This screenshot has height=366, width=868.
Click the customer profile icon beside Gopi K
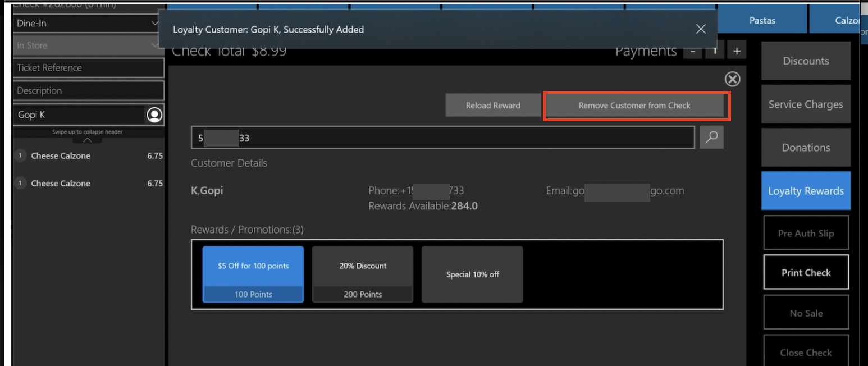point(154,115)
